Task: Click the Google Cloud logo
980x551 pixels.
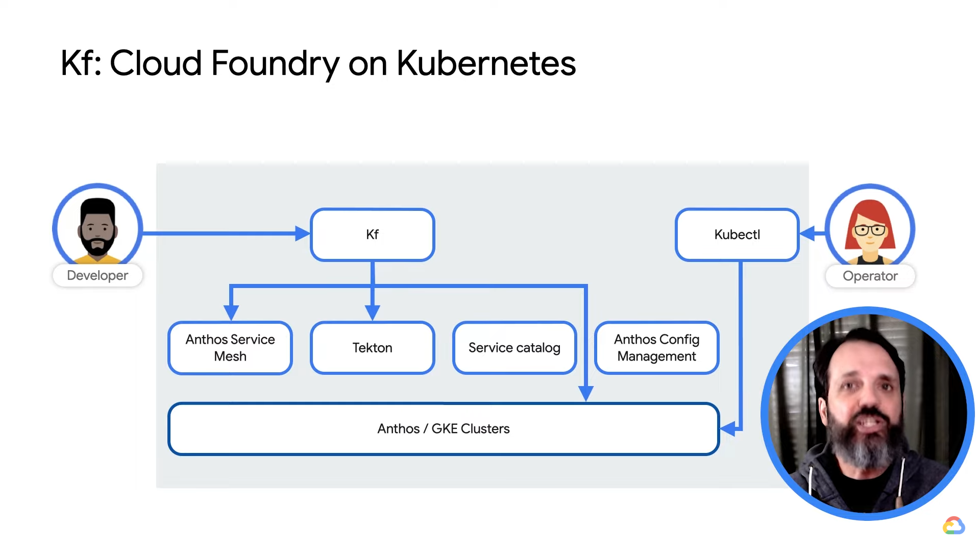Action: (x=953, y=525)
